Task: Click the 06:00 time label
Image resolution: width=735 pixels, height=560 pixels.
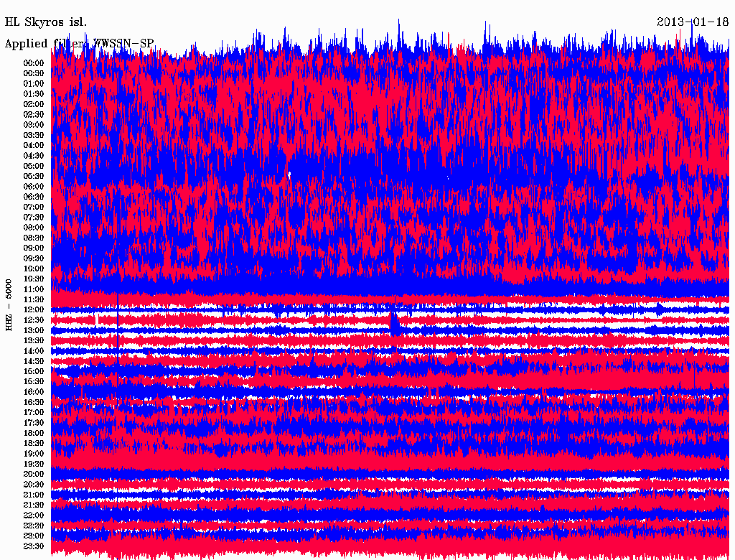Action: tap(34, 186)
